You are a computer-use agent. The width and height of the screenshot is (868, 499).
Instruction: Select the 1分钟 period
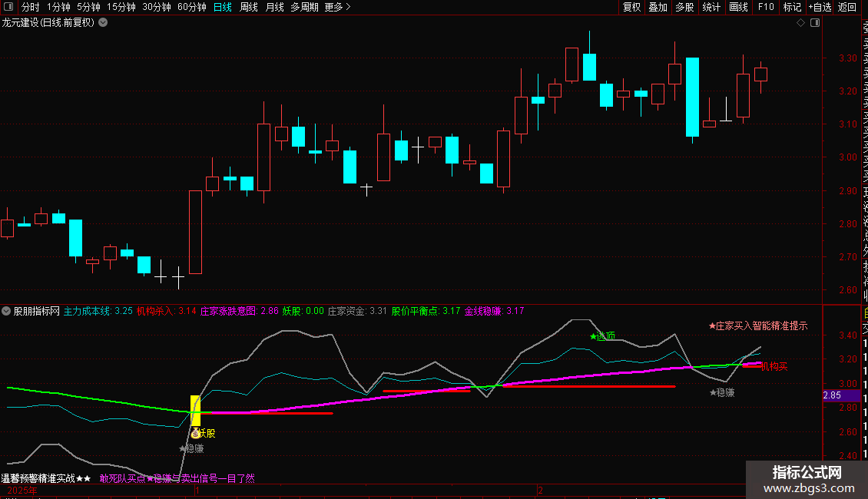coord(58,7)
